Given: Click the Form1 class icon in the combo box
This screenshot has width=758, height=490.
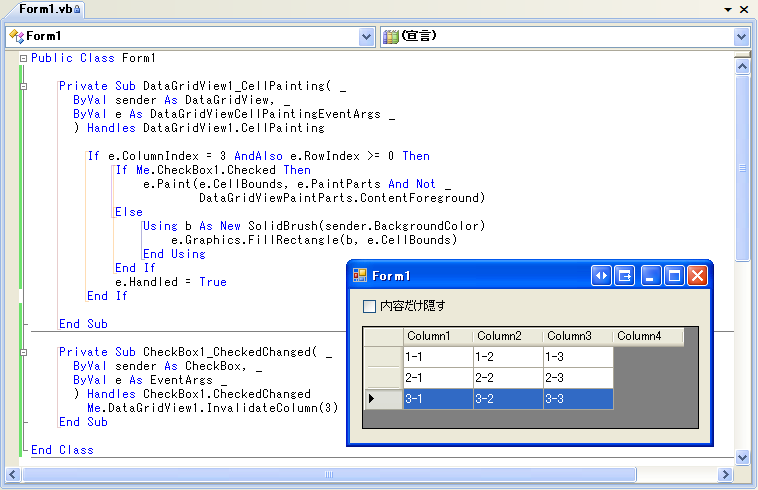Looking at the screenshot, I should point(16,36).
